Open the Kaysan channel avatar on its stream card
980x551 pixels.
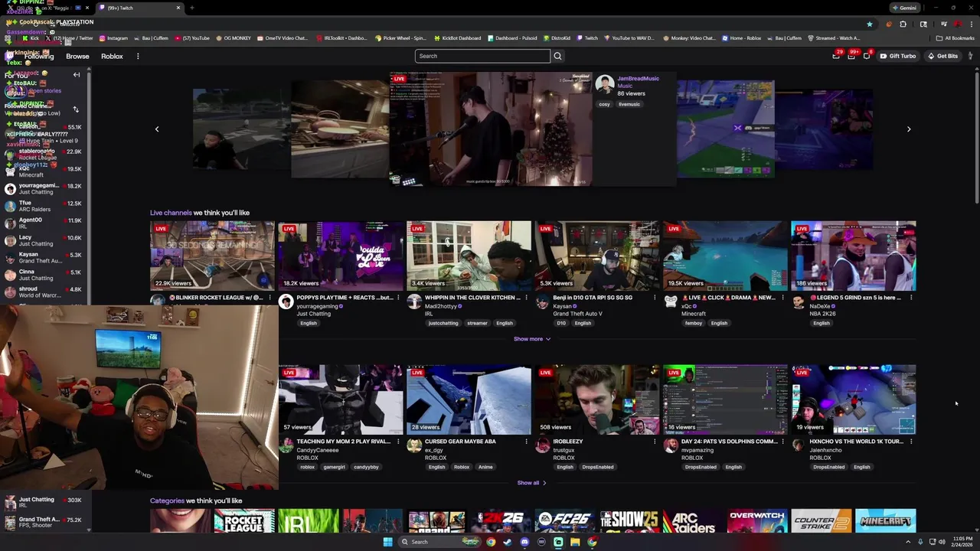[542, 302]
